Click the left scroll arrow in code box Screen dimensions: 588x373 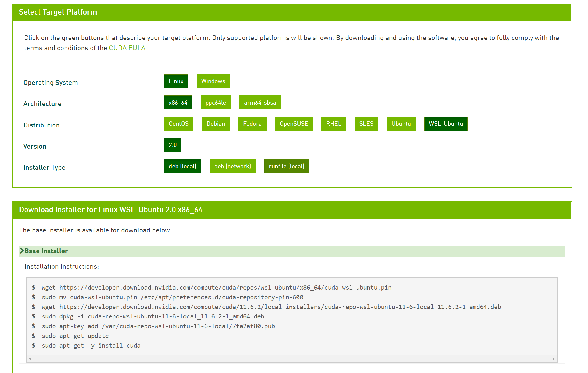30,359
